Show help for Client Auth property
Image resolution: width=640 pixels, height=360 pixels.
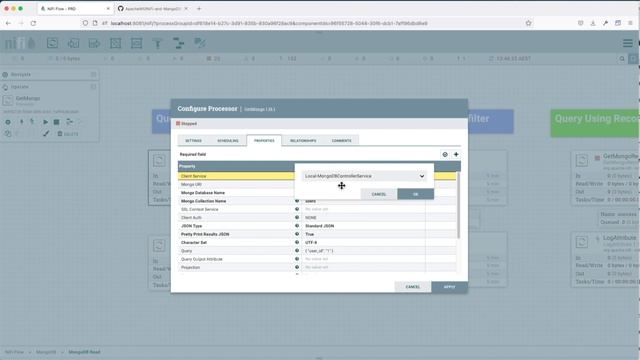[x=297, y=217]
